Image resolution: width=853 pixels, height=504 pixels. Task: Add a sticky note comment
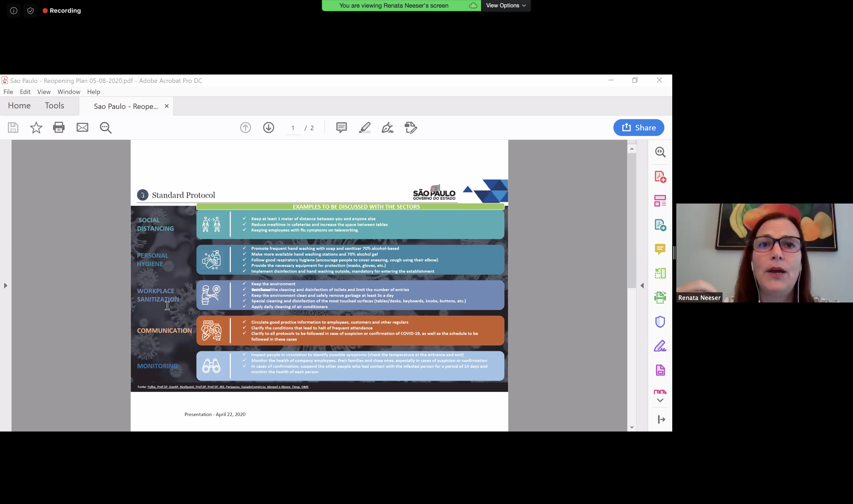(341, 127)
